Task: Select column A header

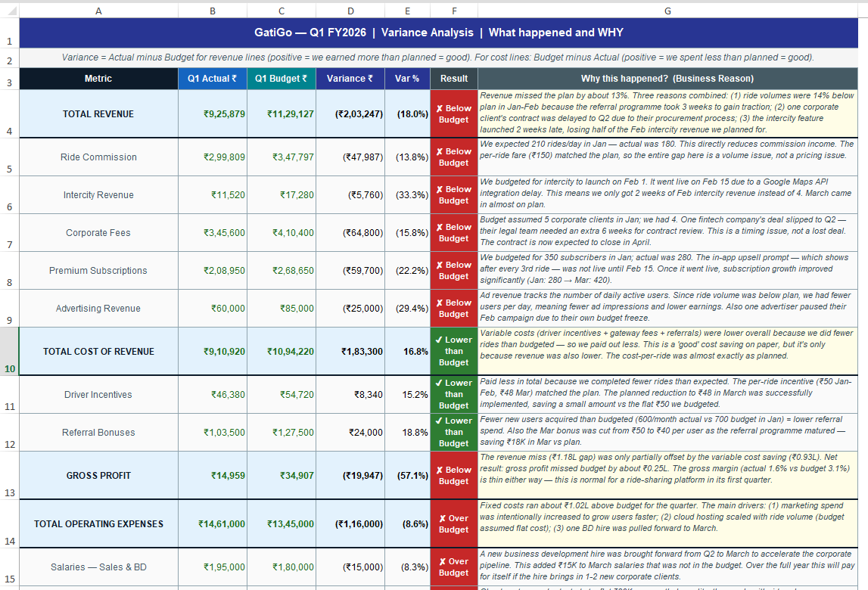Action: [98, 11]
